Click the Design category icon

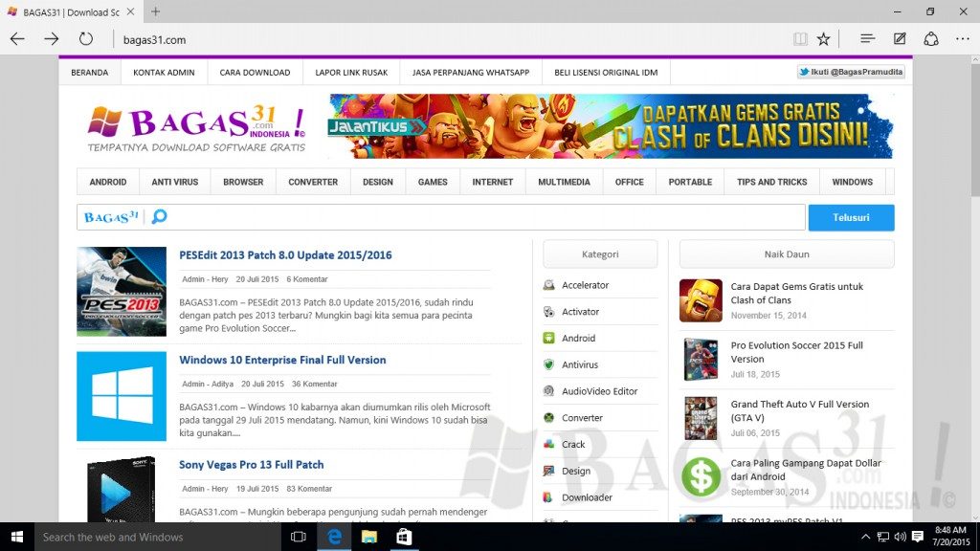coord(548,471)
